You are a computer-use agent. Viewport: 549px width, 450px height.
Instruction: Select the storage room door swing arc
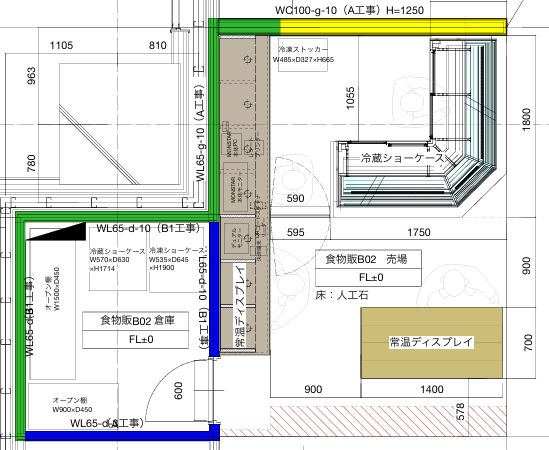point(171,390)
